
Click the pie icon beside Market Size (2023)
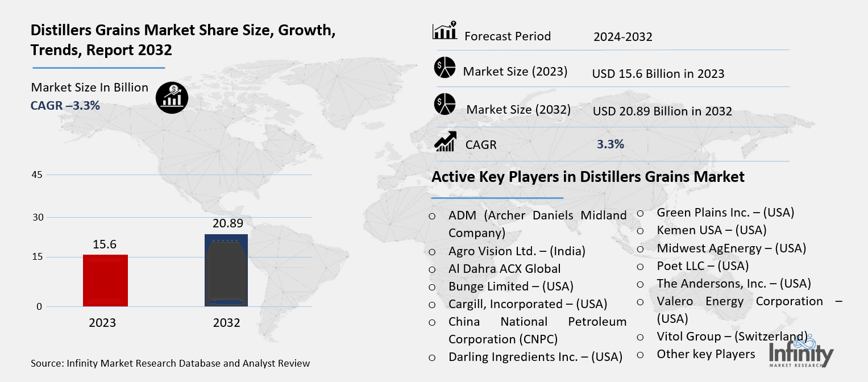pyautogui.click(x=445, y=68)
